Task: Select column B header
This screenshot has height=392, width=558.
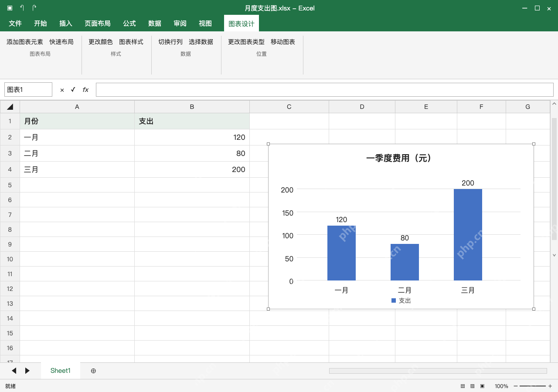Action: 192,107
